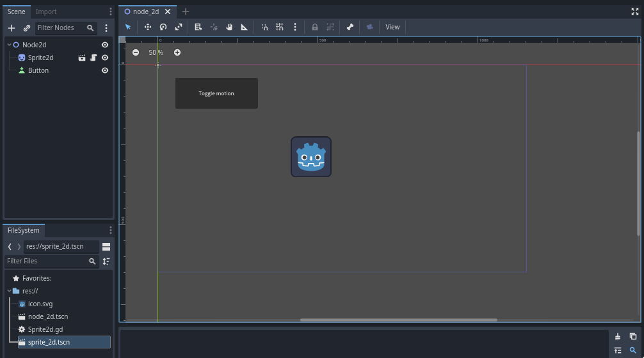The image size is (644, 358).
Task: Click the Filter Files input field
Action: 46,261
